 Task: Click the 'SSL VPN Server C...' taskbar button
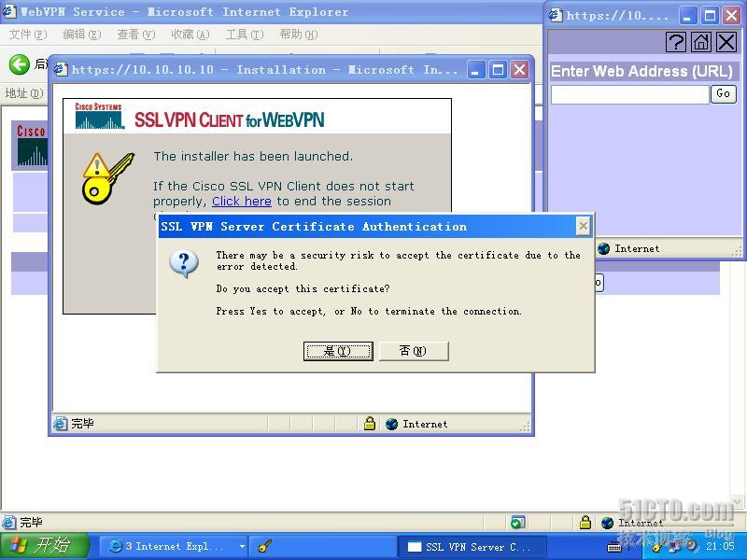click(x=472, y=546)
